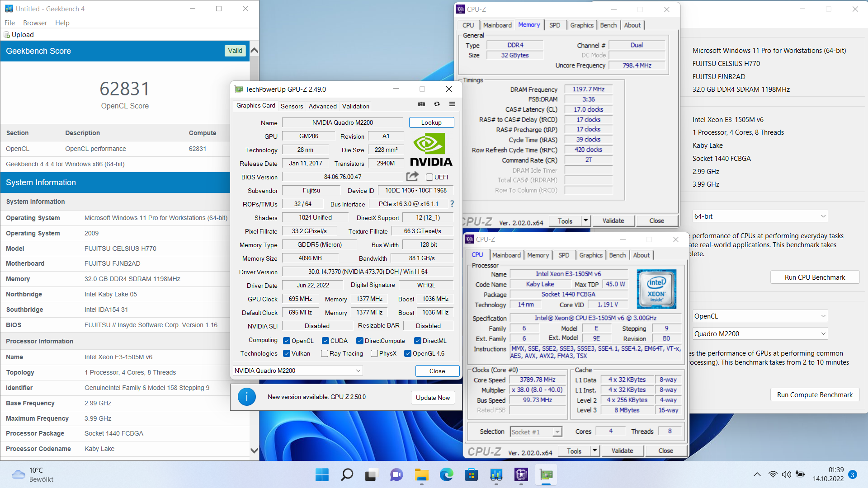Open volume tray icon
Viewport: 868px width, 488px height.
pyautogui.click(x=787, y=474)
